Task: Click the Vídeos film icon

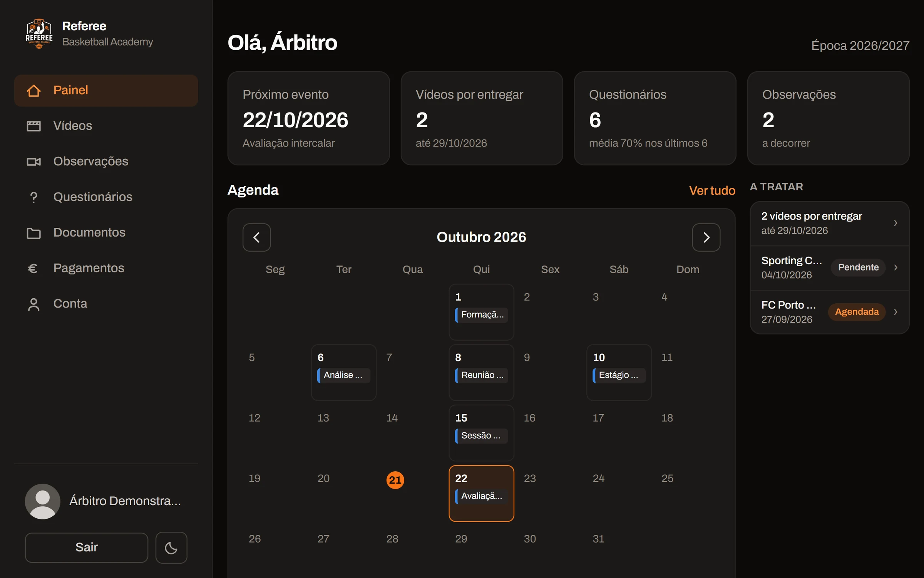Action: tap(34, 126)
